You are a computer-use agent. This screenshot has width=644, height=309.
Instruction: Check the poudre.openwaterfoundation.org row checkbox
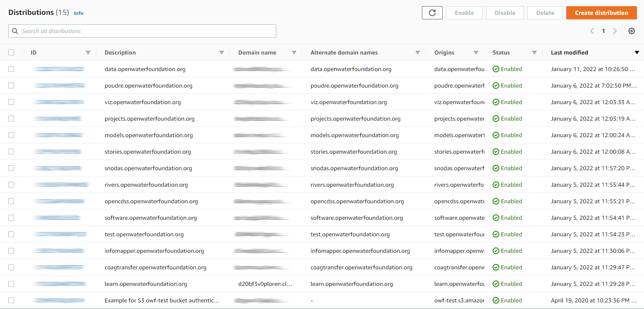pyautogui.click(x=11, y=86)
